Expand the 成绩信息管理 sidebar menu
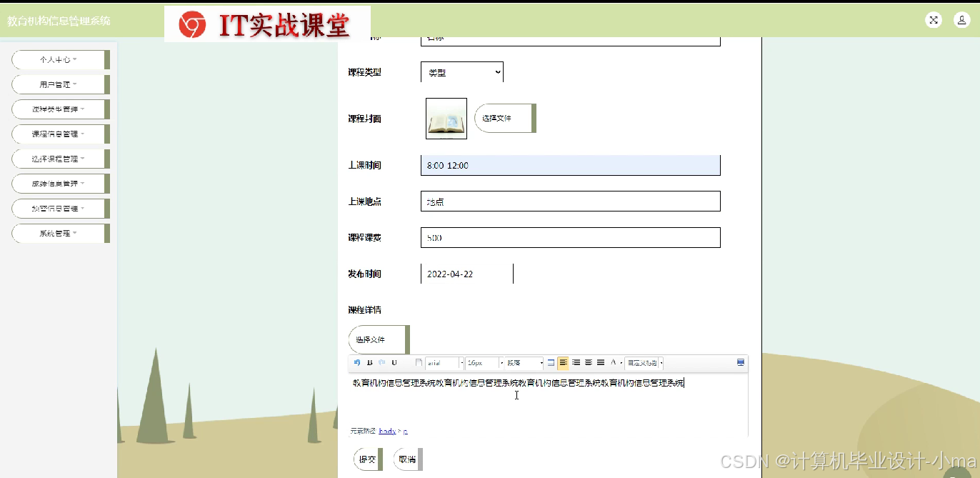Screen dimensions: 980x478 60,184
